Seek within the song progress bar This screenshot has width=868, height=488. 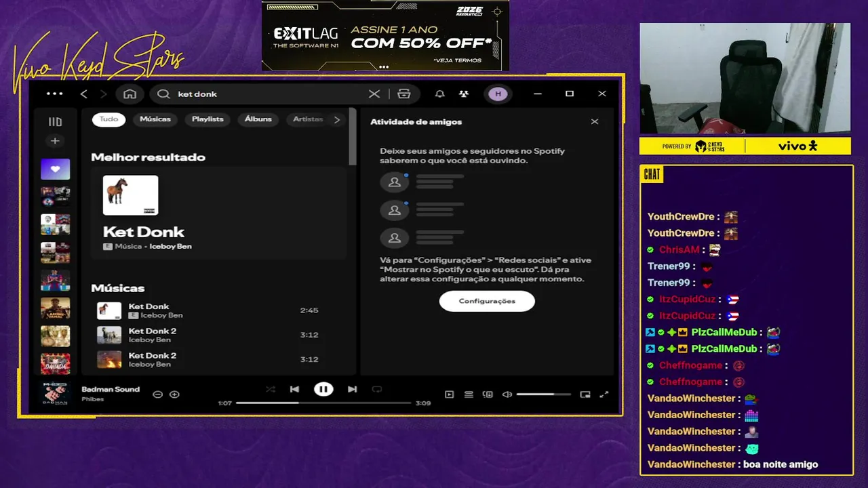(323, 403)
